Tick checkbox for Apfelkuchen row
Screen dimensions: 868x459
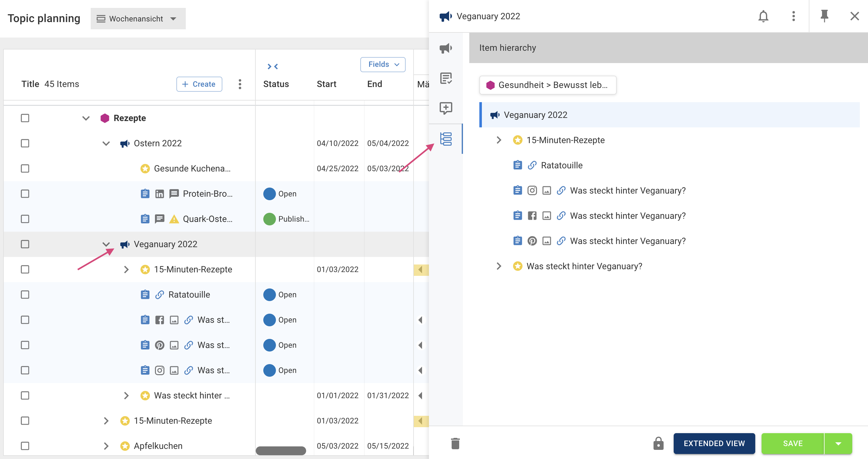pyautogui.click(x=25, y=446)
